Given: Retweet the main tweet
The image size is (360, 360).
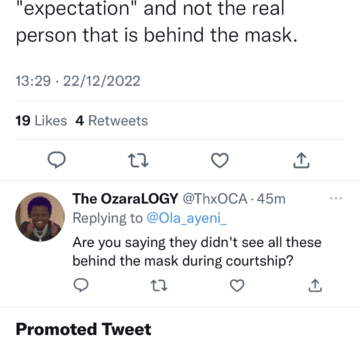Looking at the screenshot, I should pyautogui.click(x=138, y=161).
